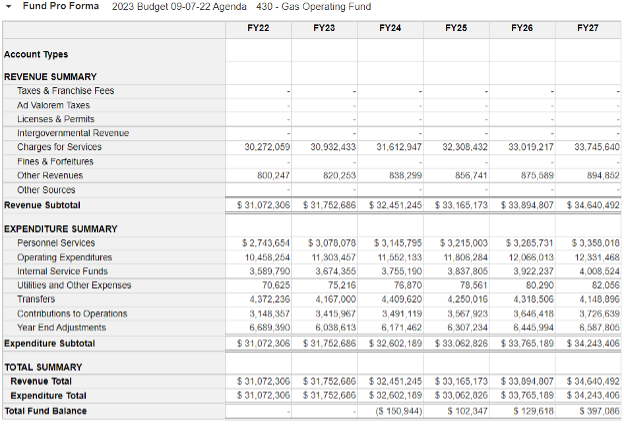Image resolution: width=624 pixels, height=424 pixels.
Task: Click the REVENUE SUMMARY section heading
Action: pyautogui.click(x=50, y=77)
